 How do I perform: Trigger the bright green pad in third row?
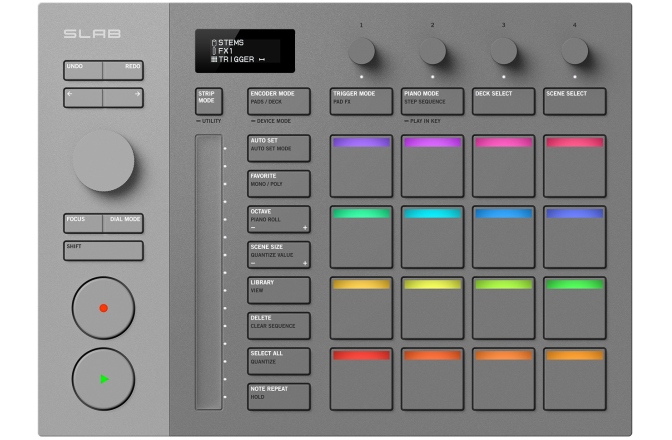click(575, 308)
